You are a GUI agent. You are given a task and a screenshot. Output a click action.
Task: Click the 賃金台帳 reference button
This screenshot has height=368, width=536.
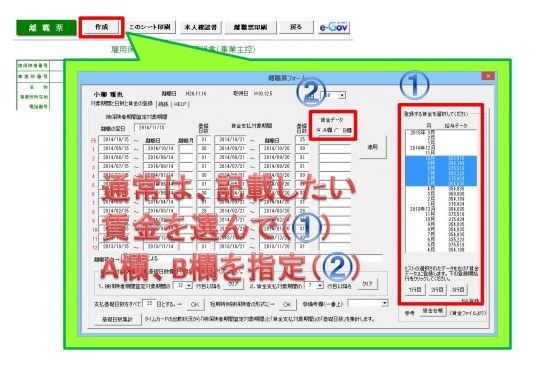click(x=433, y=311)
